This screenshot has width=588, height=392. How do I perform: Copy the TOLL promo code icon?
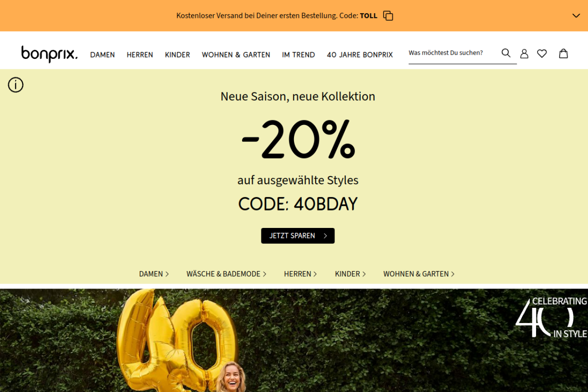point(388,16)
